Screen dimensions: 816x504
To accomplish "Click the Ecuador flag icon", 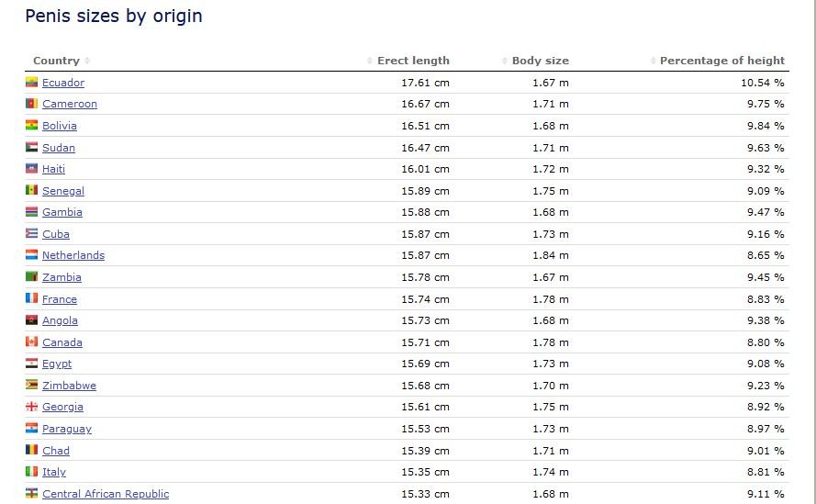I will [x=31, y=83].
